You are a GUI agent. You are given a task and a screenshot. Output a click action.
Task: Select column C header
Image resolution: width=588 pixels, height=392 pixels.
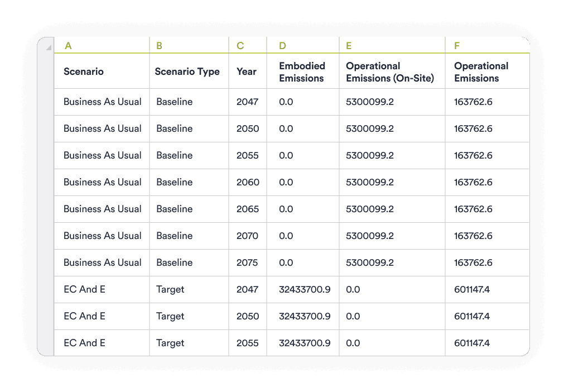coord(248,45)
